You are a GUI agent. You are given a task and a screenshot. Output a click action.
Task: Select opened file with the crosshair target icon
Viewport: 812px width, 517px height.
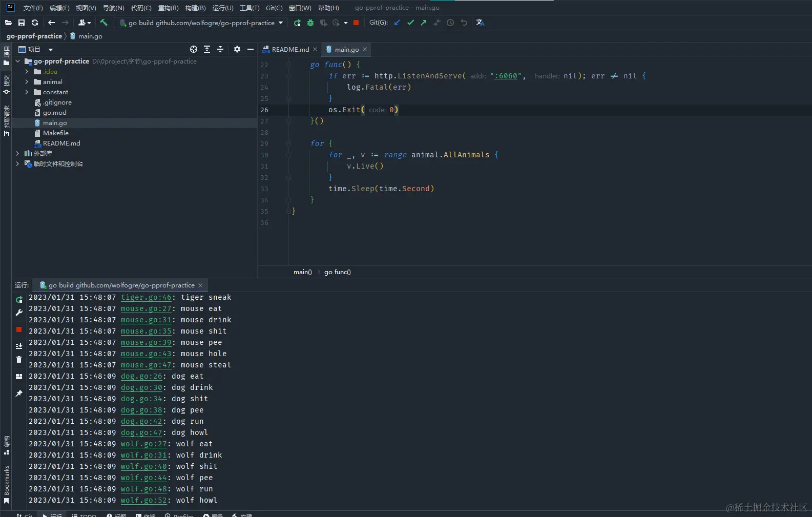pyautogui.click(x=194, y=49)
